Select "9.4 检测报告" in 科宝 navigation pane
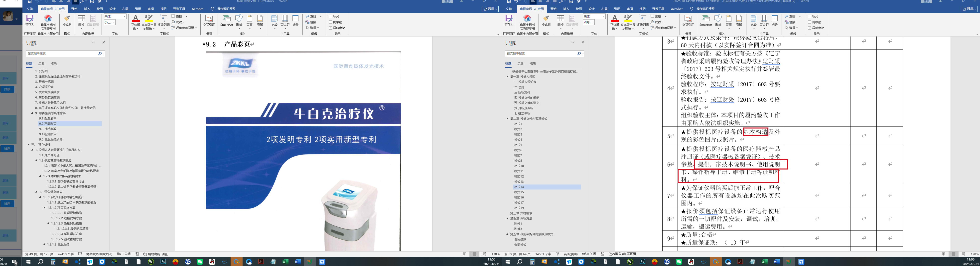Image resolution: width=980 pixels, height=266 pixels. click(x=48, y=134)
